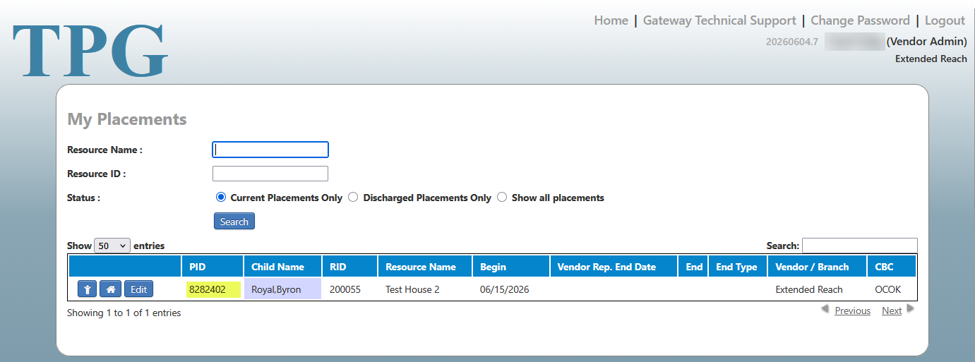Click the (Vendor Admin) role text
This screenshot has width=975, height=362.
click(x=926, y=42)
